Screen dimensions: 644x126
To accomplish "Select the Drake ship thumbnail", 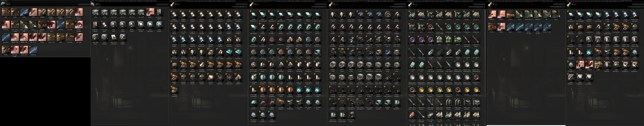I will pyautogui.click(x=24, y=12).
